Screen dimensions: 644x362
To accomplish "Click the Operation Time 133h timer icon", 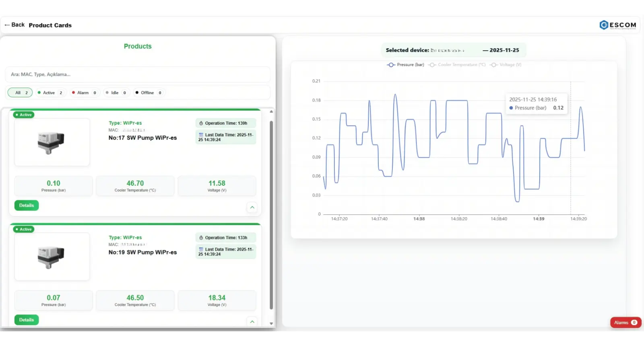I will pyautogui.click(x=201, y=238).
